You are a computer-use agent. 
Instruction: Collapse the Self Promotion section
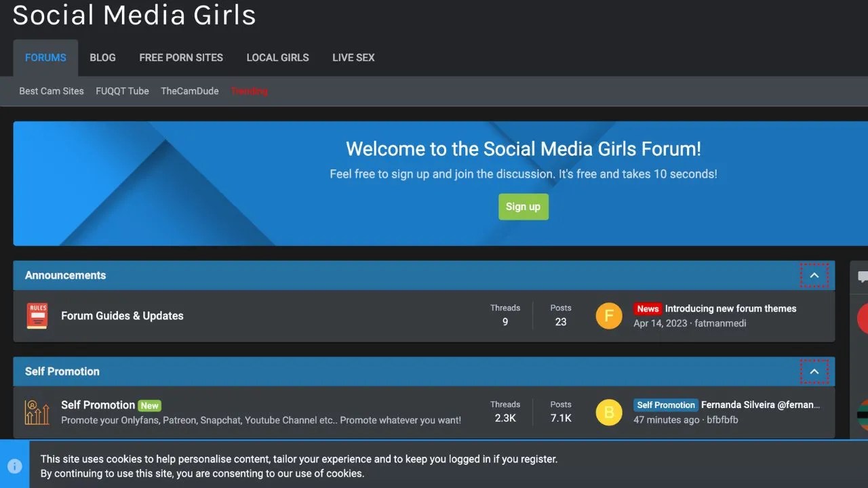814,371
